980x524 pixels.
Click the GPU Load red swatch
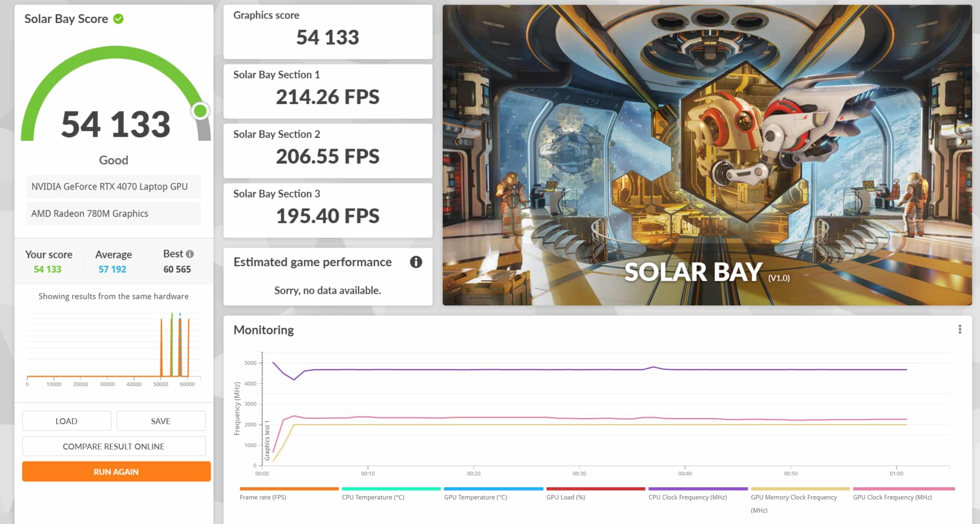(595, 489)
